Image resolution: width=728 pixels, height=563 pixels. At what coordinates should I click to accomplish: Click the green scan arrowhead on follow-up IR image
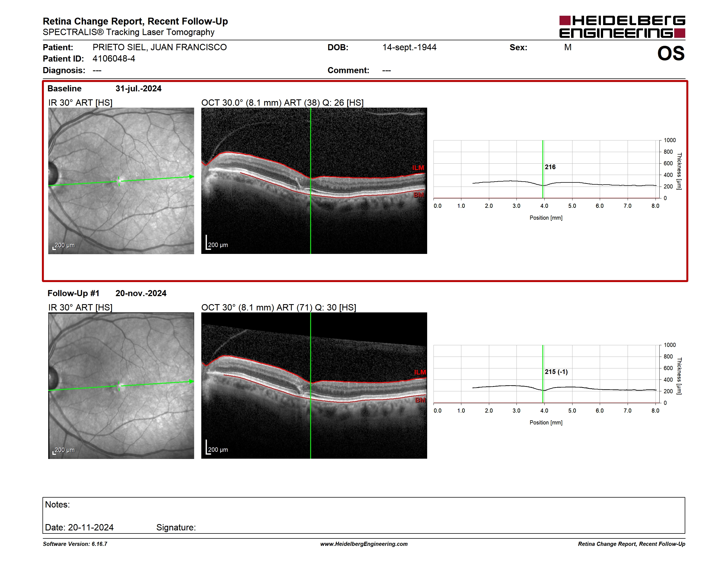click(x=192, y=381)
